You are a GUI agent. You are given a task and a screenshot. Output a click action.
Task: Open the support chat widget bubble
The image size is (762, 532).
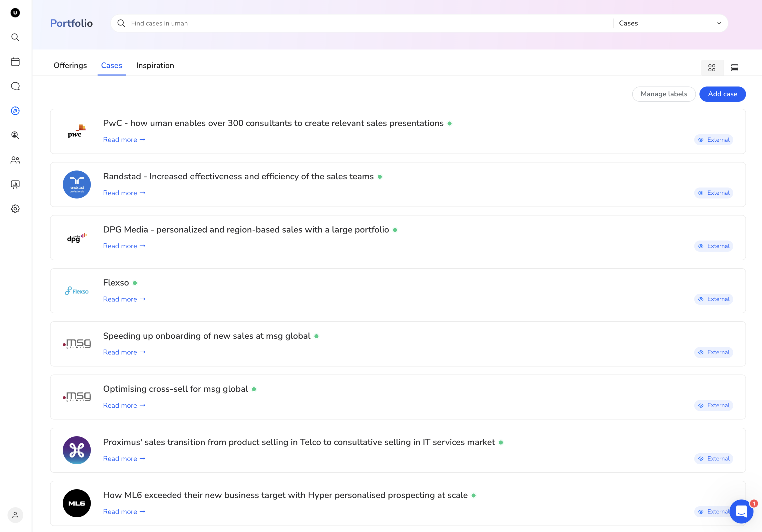[741, 511]
